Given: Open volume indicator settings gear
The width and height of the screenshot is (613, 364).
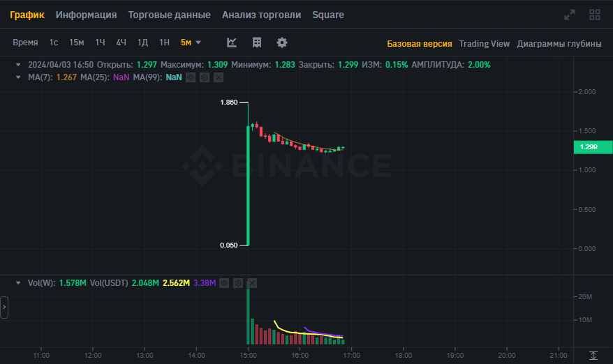Looking at the screenshot, I should [x=238, y=283].
